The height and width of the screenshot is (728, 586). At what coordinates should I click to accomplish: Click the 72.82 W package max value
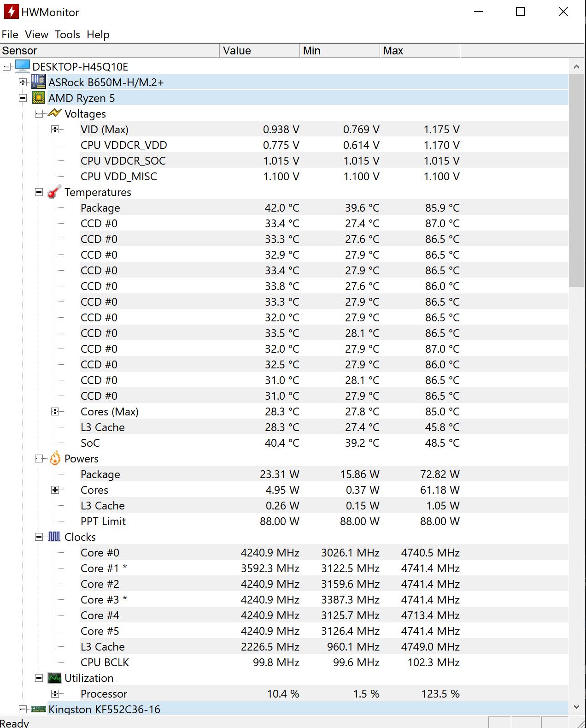click(x=440, y=474)
